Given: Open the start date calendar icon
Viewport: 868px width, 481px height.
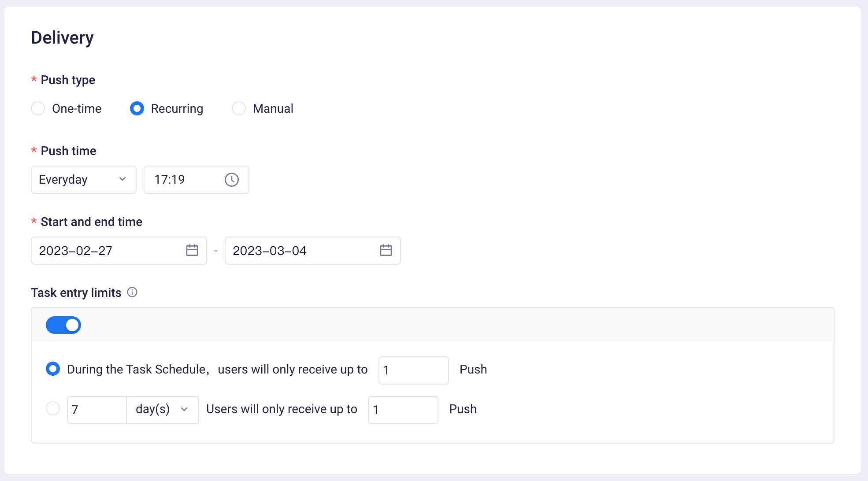Looking at the screenshot, I should coord(192,251).
